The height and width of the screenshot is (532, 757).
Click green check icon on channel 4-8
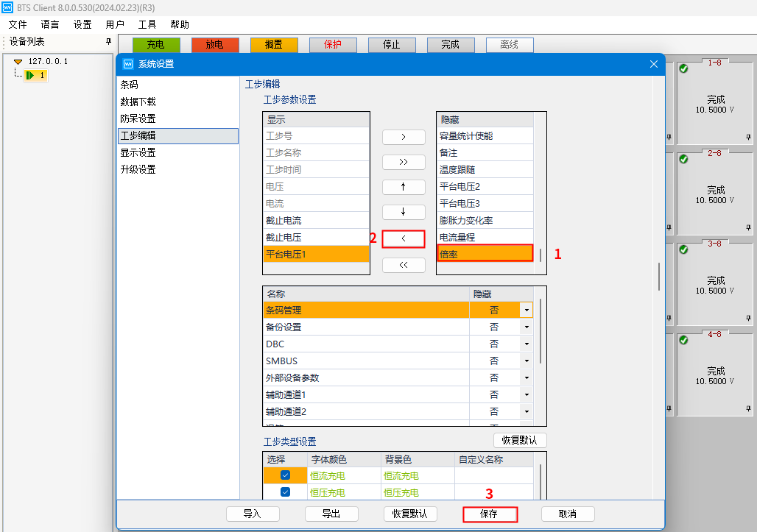click(683, 340)
